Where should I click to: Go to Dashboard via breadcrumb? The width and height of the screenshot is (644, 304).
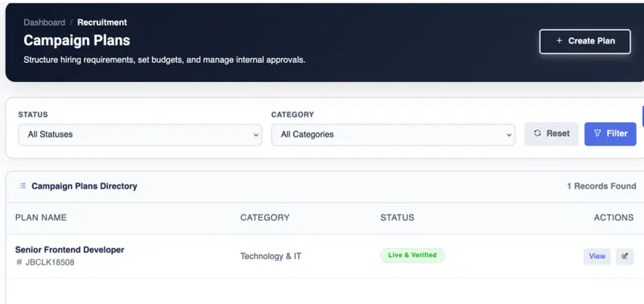(x=45, y=23)
